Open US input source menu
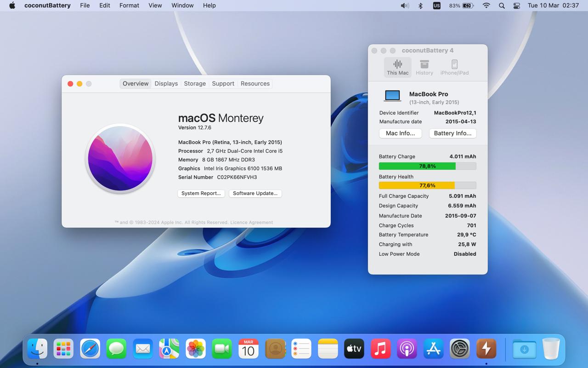Image resolution: width=588 pixels, height=368 pixels. (x=436, y=6)
